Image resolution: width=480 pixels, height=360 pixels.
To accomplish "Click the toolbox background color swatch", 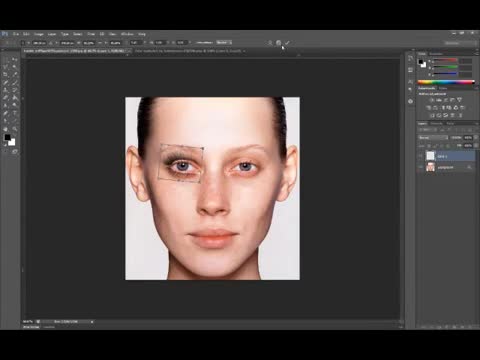I will coord(12,142).
